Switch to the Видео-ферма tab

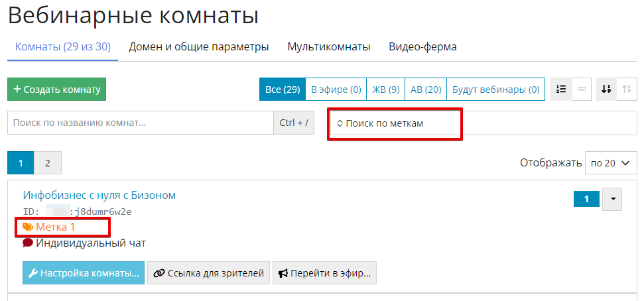pos(422,47)
